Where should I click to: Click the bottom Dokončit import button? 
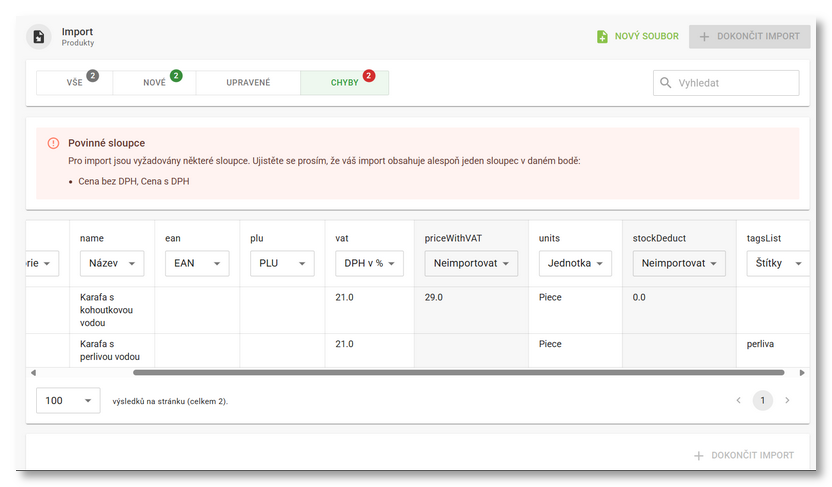pos(744,456)
